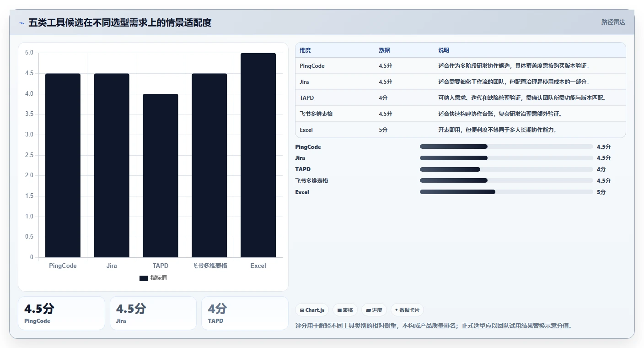Click the x-axis label Excel under the chart
Image resolution: width=644 pixels, height=348 pixels.
(258, 266)
